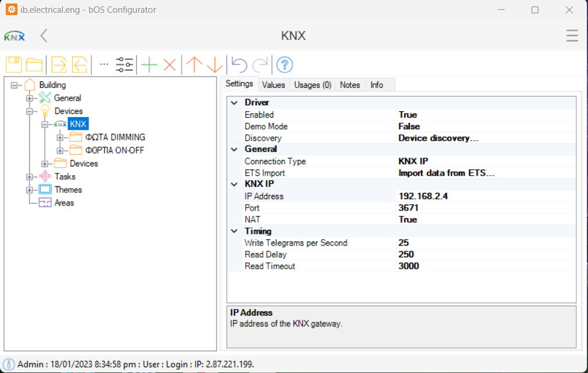The height and width of the screenshot is (373, 588).
Task: Click the purple Undo arrow icon
Action: [239, 65]
